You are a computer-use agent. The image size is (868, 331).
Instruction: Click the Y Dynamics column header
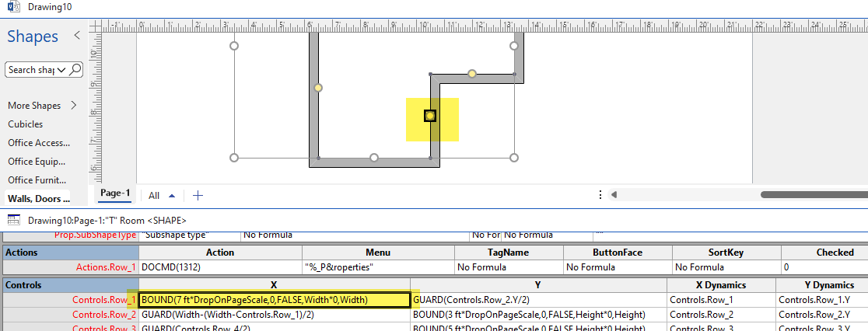click(x=822, y=285)
